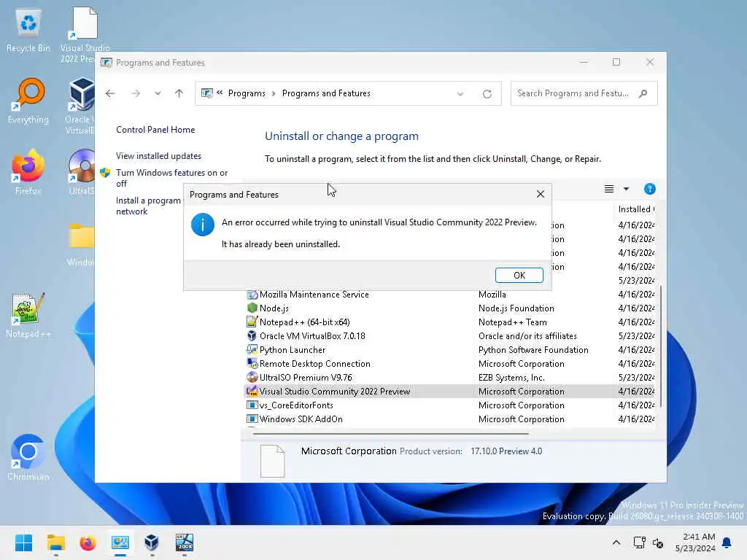Viewport: 747px width, 560px height.
Task: Open the notification bell icon
Action: tap(727, 542)
